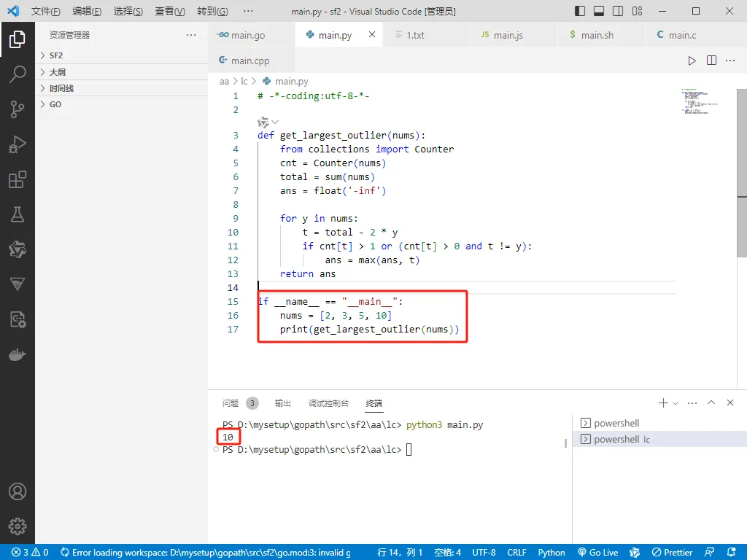
Task: Open the 问题 problems panel tab
Action: [239, 403]
